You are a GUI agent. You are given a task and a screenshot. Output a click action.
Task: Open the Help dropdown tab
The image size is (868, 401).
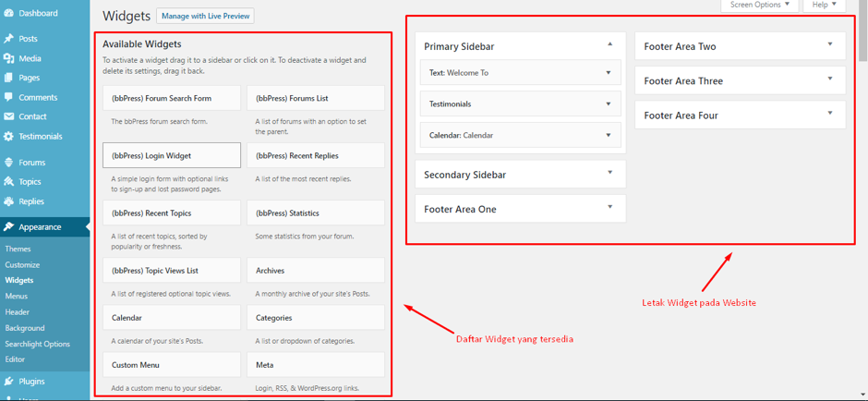[x=825, y=5]
